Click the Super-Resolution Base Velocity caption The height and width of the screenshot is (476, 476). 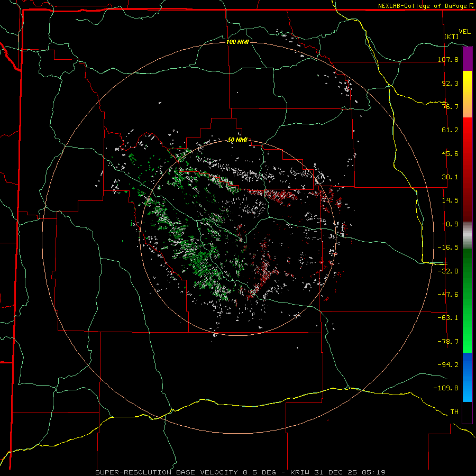click(x=241, y=472)
